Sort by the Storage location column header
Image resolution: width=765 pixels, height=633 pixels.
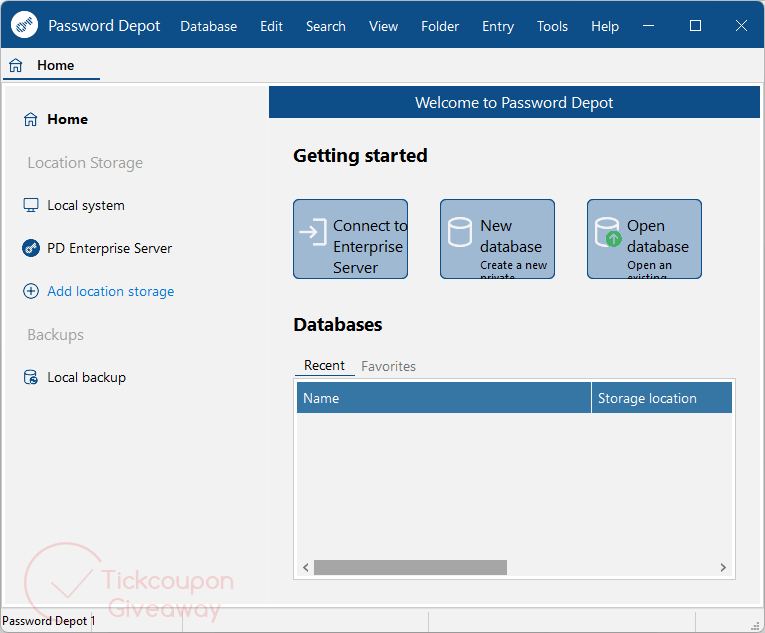tap(662, 398)
